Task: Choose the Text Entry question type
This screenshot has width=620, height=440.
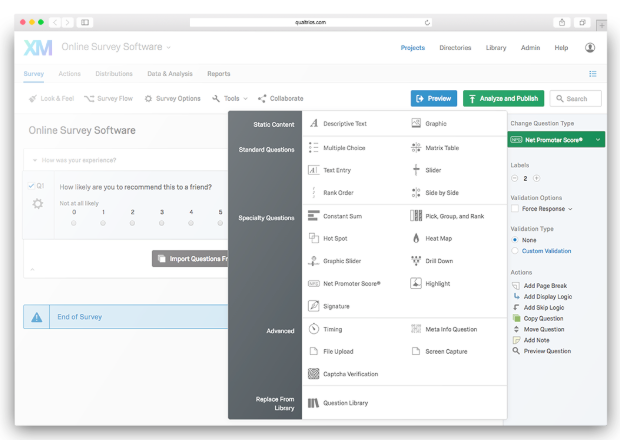Action: click(x=330, y=170)
